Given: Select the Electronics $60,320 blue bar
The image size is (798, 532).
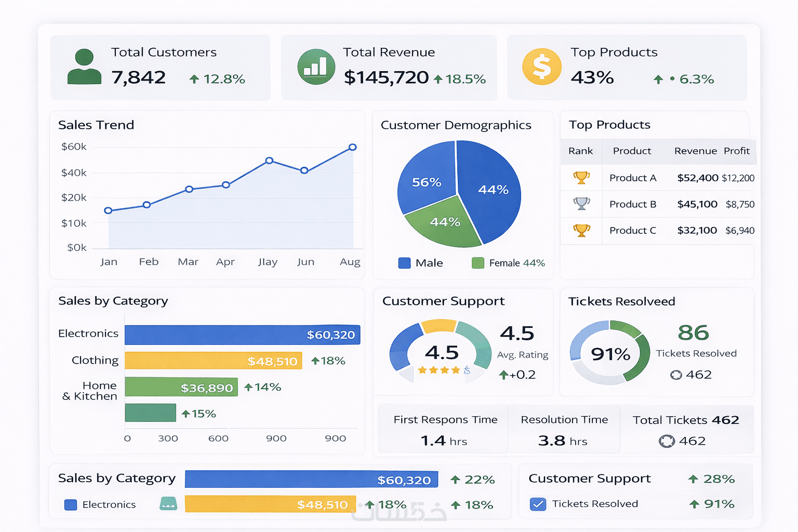Looking at the screenshot, I should pos(242,335).
